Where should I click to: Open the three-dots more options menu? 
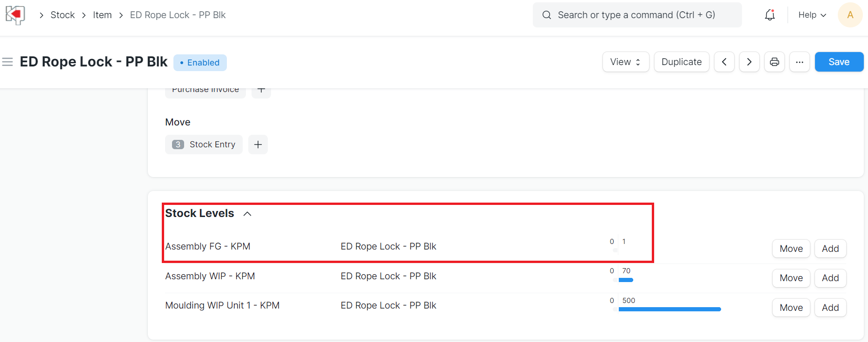[800, 62]
